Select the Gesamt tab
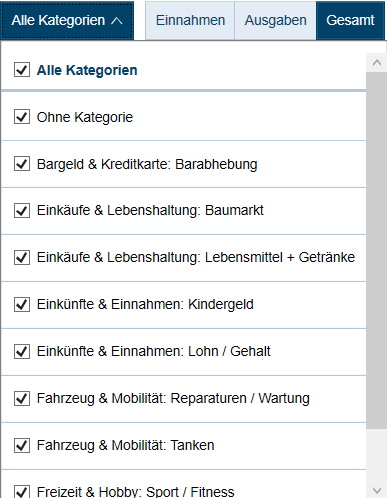The image size is (387, 498). click(350, 20)
